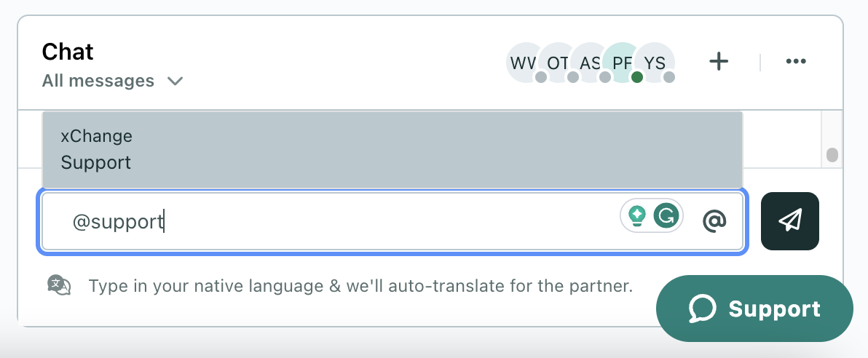Image resolution: width=868 pixels, height=358 pixels.
Task: Click the Chat panel heading
Action: [68, 52]
